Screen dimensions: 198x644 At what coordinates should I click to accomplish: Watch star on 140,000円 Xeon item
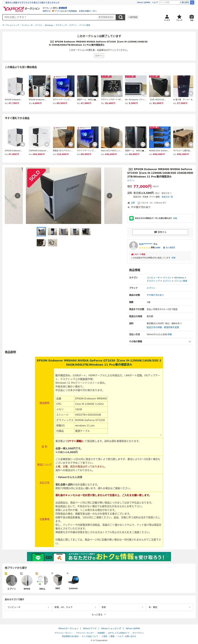119,144
